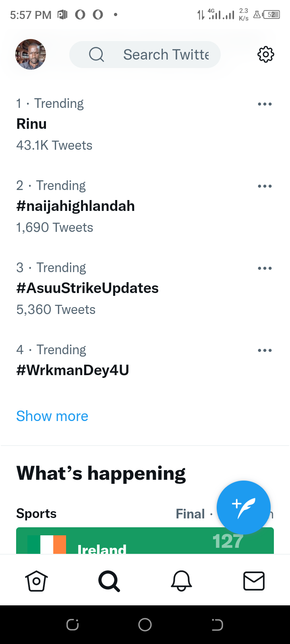The image size is (290, 644).
Task: Open the Messages envelope tab
Action: point(254,581)
